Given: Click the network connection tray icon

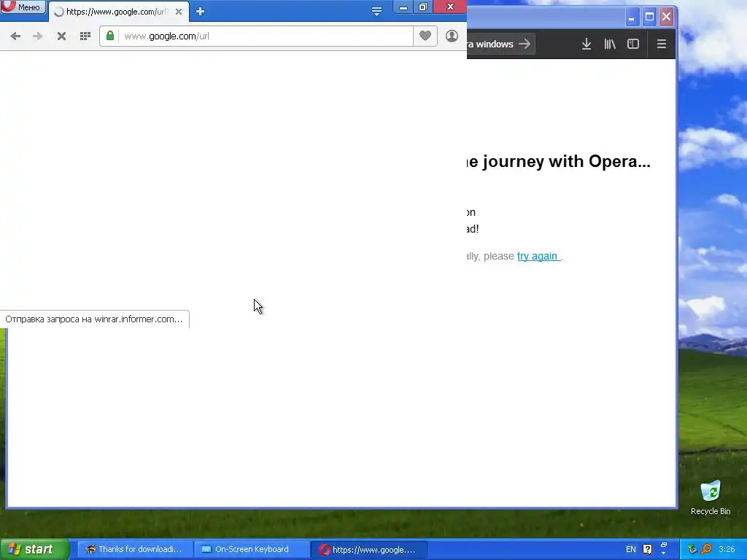Looking at the screenshot, I should tap(693, 550).
